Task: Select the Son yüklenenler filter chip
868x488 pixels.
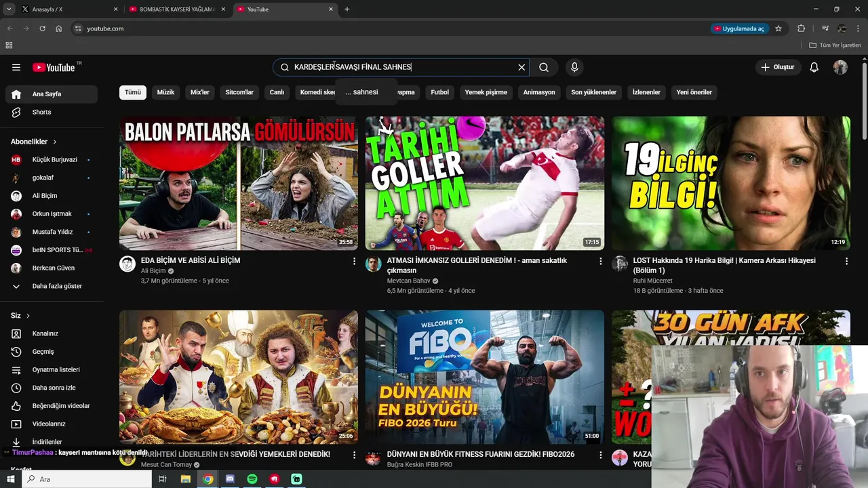Action: (x=593, y=92)
